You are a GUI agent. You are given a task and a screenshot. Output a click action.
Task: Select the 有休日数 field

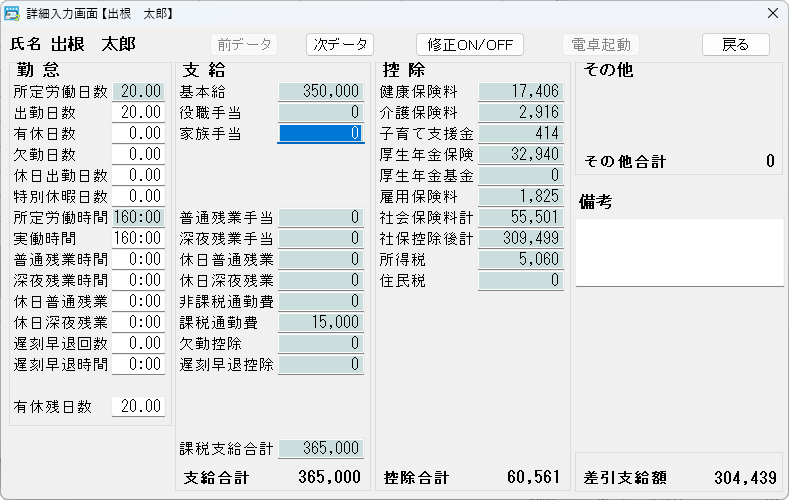point(138,133)
